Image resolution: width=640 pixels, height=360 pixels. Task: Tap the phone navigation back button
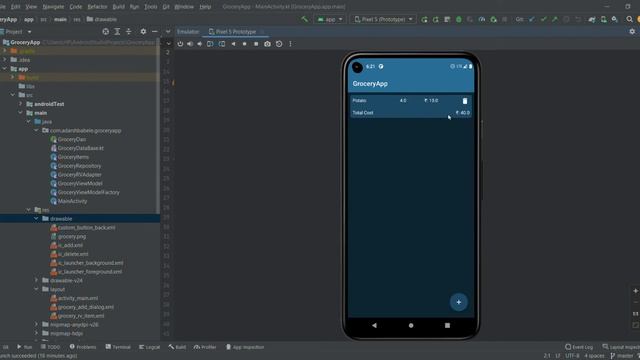pos(374,325)
